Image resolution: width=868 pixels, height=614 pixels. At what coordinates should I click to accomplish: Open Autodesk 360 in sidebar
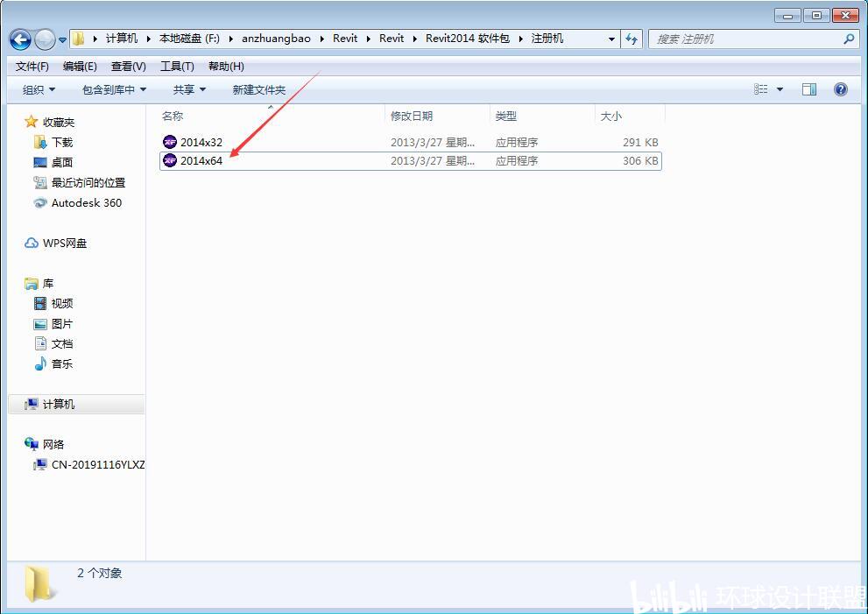point(87,202)
